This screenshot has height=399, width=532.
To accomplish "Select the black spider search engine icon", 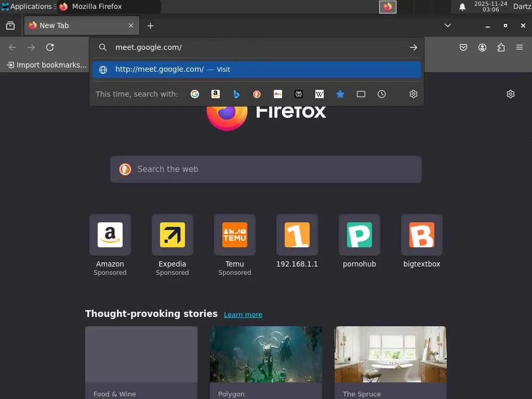I will [299, 94].
